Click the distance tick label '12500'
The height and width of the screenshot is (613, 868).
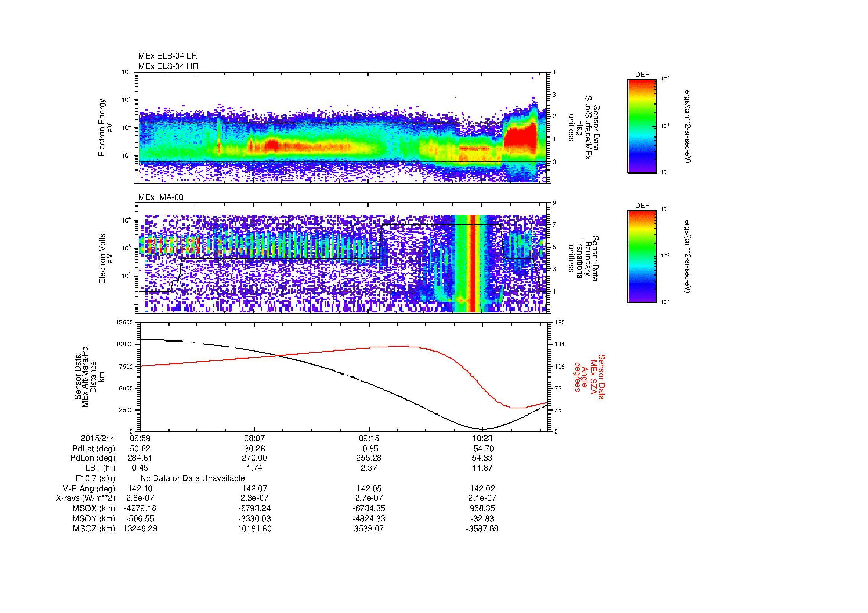click(125, 323)
